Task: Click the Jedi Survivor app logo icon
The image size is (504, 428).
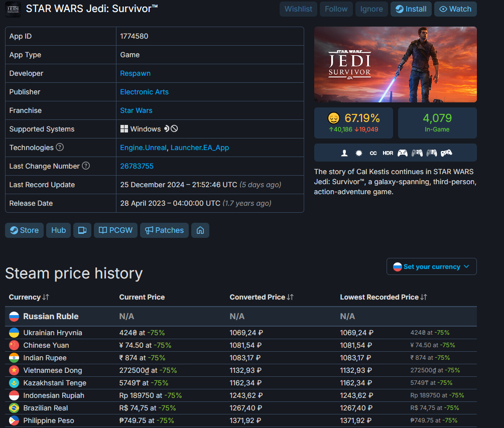Action: point(13,10)
